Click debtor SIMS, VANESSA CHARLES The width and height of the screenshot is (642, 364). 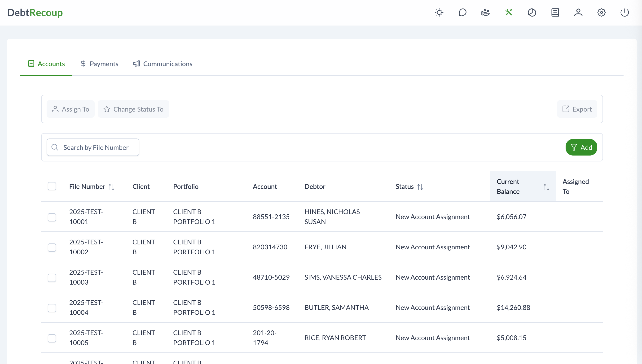point(343,277)
